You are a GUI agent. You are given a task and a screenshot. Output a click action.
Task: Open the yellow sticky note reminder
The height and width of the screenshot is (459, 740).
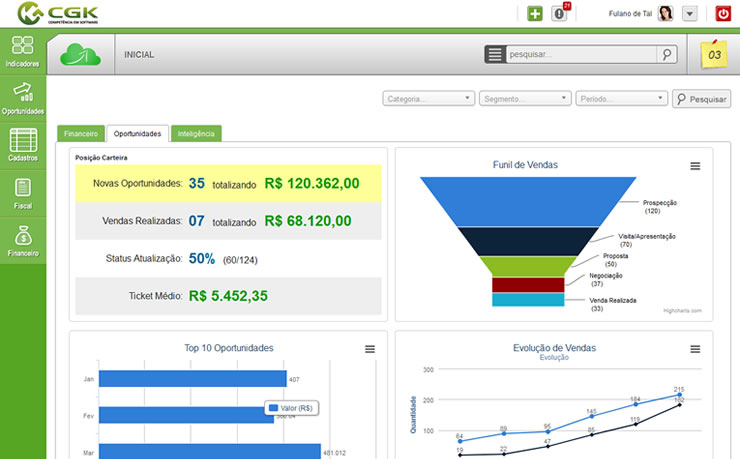(714, 55)
